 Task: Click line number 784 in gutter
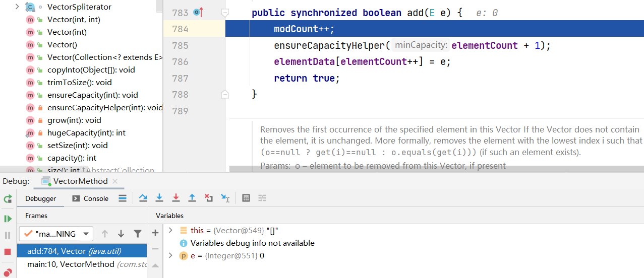coord(180,29)
